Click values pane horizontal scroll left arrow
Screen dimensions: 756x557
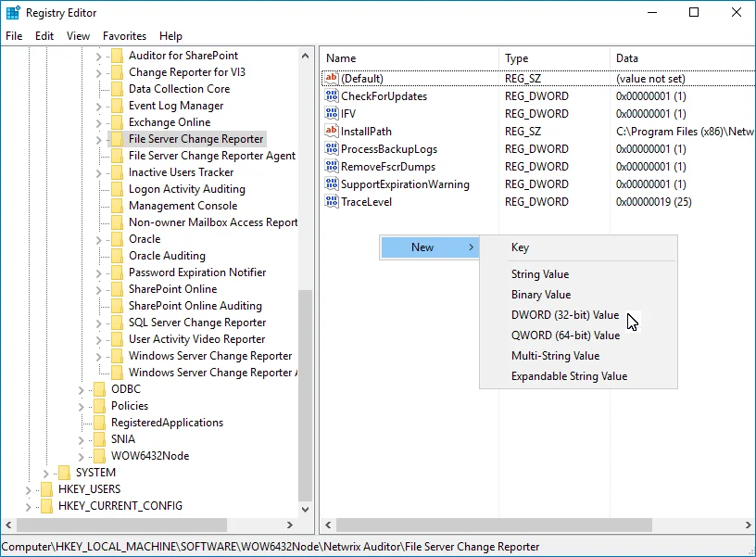coord(328,525)
